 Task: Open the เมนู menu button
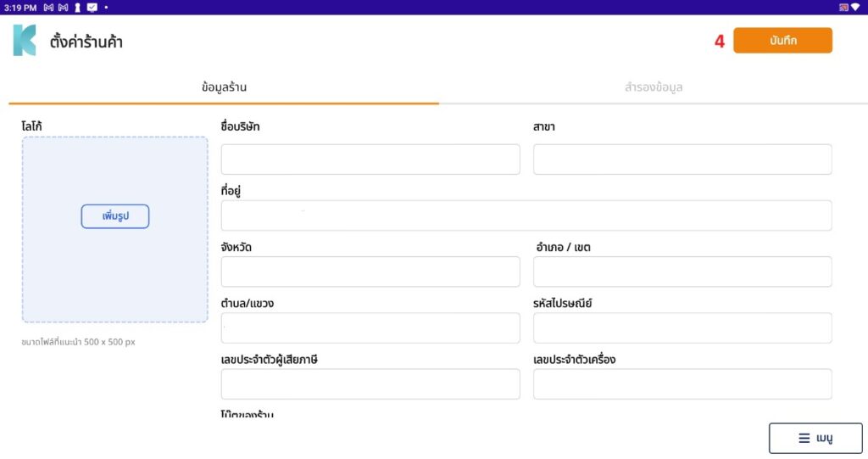(x=815, y=439)
